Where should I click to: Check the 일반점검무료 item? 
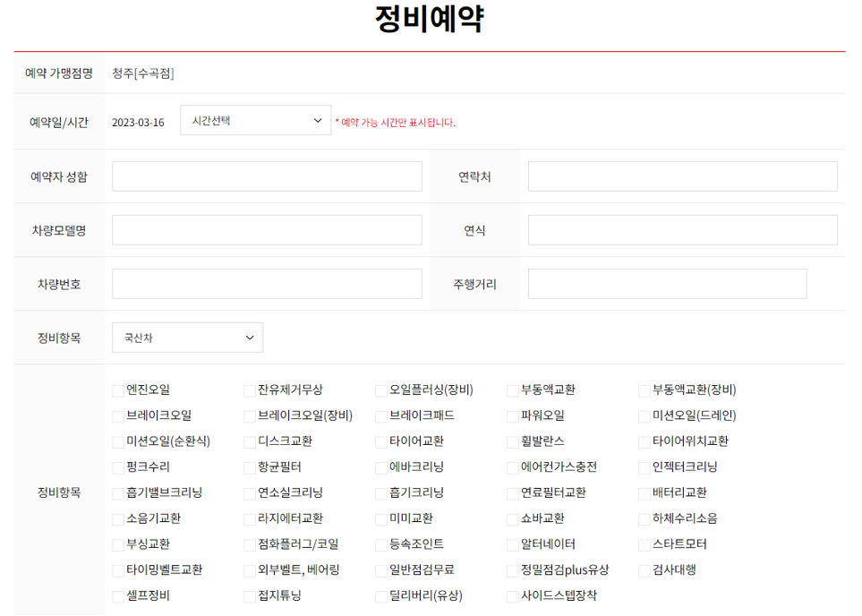point(381,571)
